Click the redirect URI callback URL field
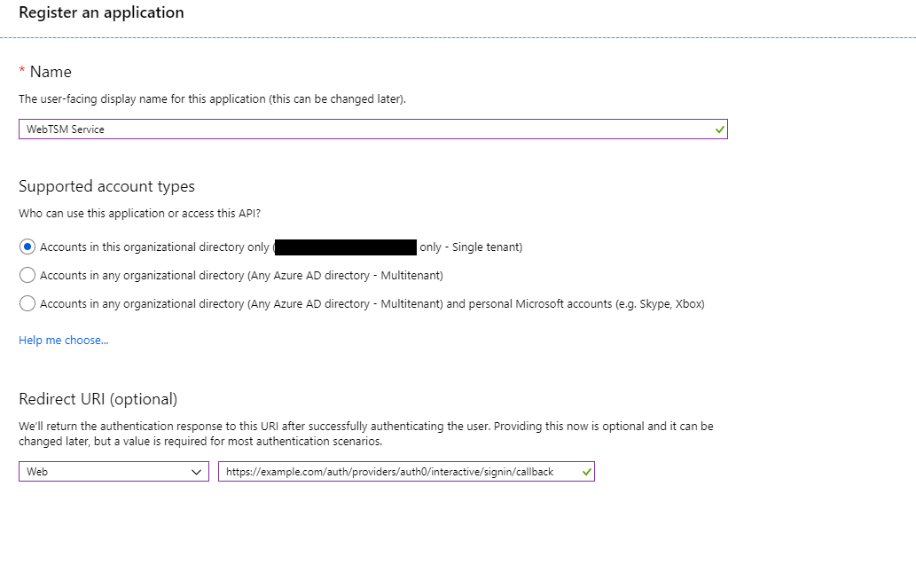The width and height of the screenshot is (916, 588). click(x=390, y=472)
